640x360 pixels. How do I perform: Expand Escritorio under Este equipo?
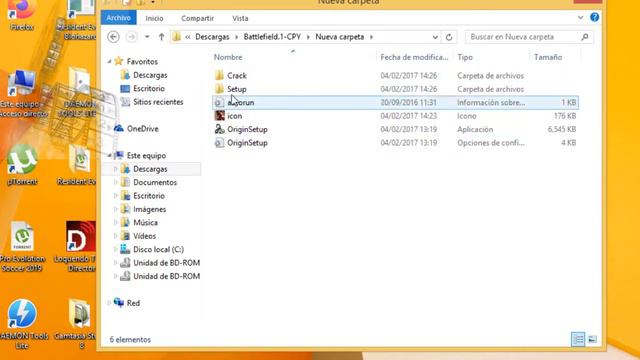click(x=116, y=196)
